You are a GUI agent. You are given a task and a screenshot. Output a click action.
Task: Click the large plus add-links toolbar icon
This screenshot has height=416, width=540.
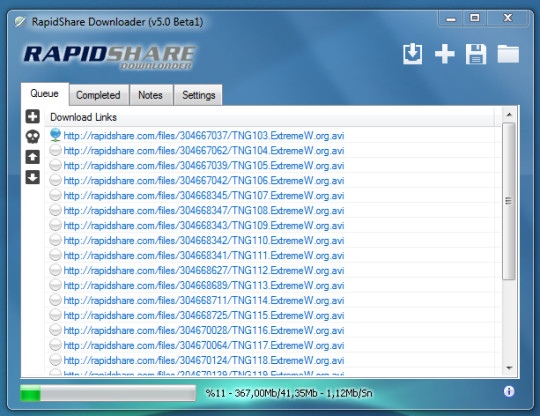(x=445, y=54)
